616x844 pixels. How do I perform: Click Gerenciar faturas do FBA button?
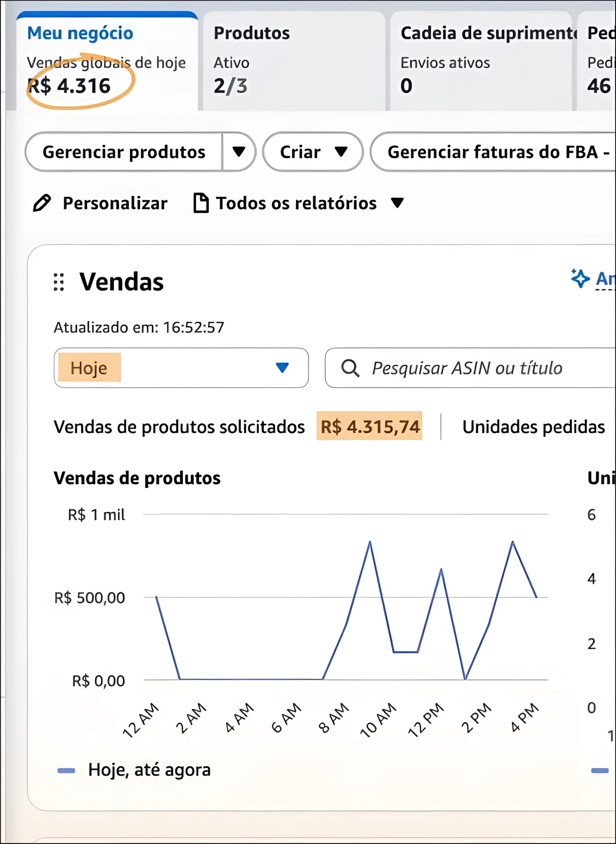(x=493, y=152)
